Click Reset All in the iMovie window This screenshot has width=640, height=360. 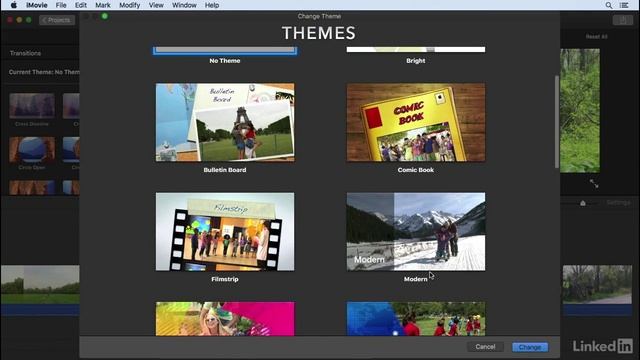pos(596,37)
